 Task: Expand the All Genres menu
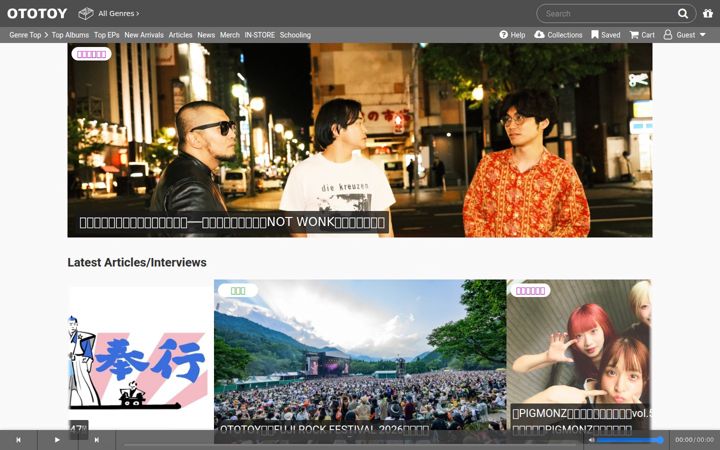point(109,13)
